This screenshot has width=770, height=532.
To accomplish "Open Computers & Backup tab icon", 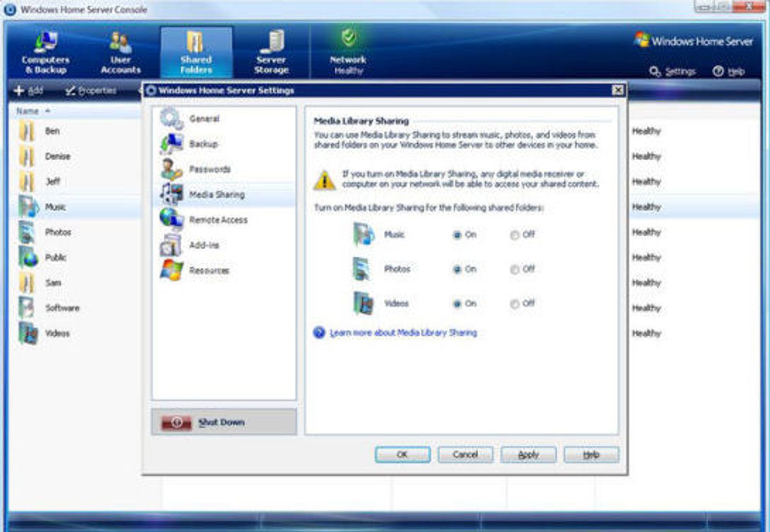I will tap(46, 42).
